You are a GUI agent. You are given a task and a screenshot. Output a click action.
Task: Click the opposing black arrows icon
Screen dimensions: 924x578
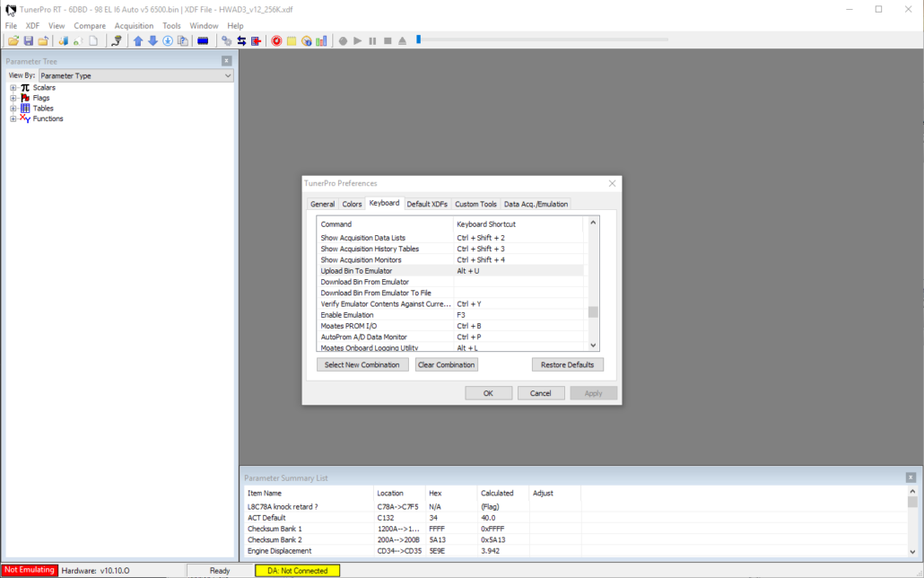tap(241, 40)
